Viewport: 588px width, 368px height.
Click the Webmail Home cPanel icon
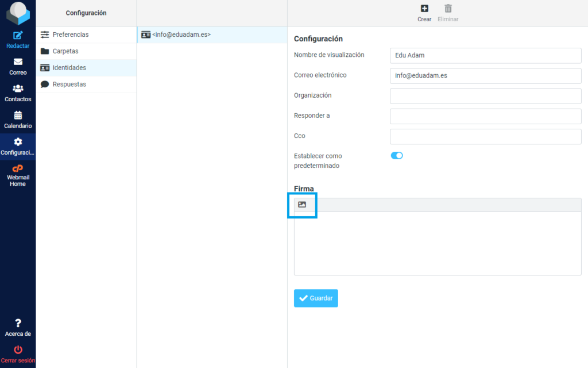(18, 168)
